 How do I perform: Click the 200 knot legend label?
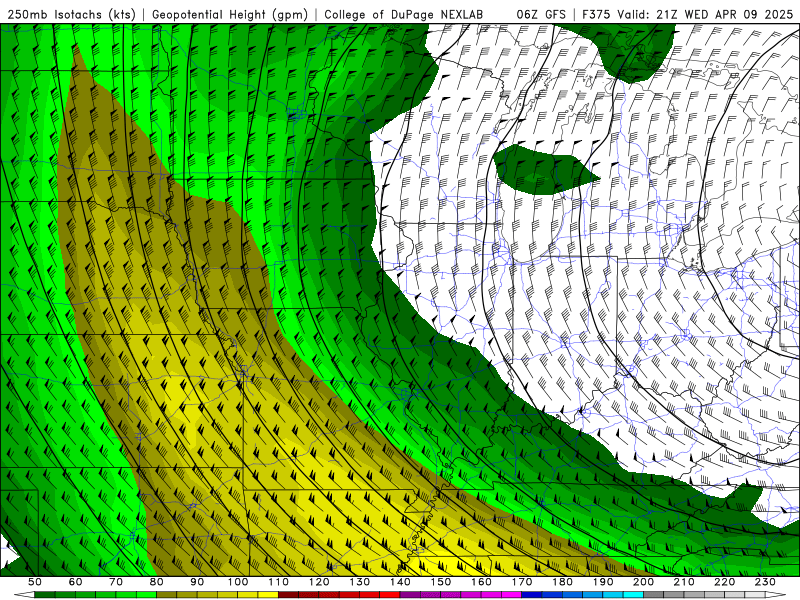[x=643, y=582]
